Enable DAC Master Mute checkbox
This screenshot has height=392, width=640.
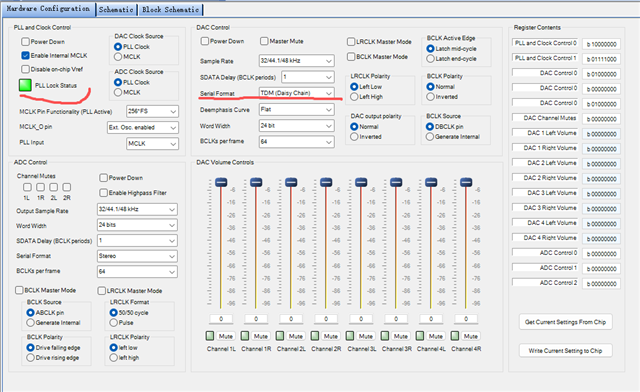click(264, 41)
